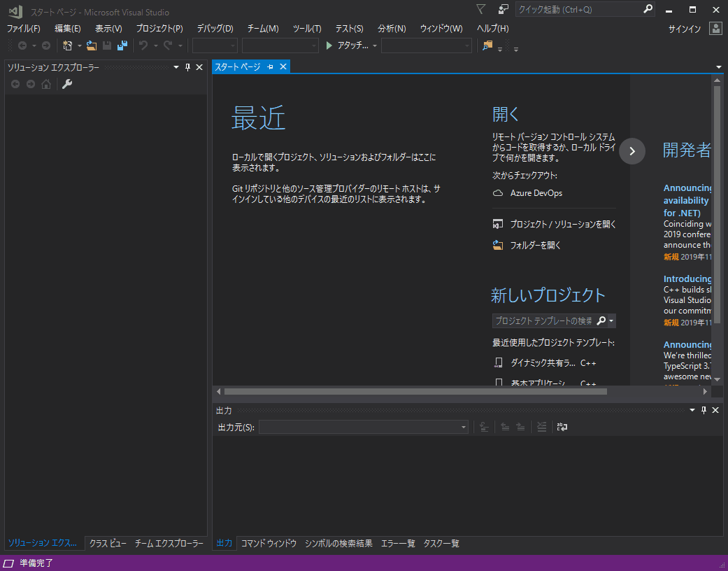Toggle the pin on スタート ページ tab
The width and height of the screenshot is (728, 571).
(x=270, y=67)
